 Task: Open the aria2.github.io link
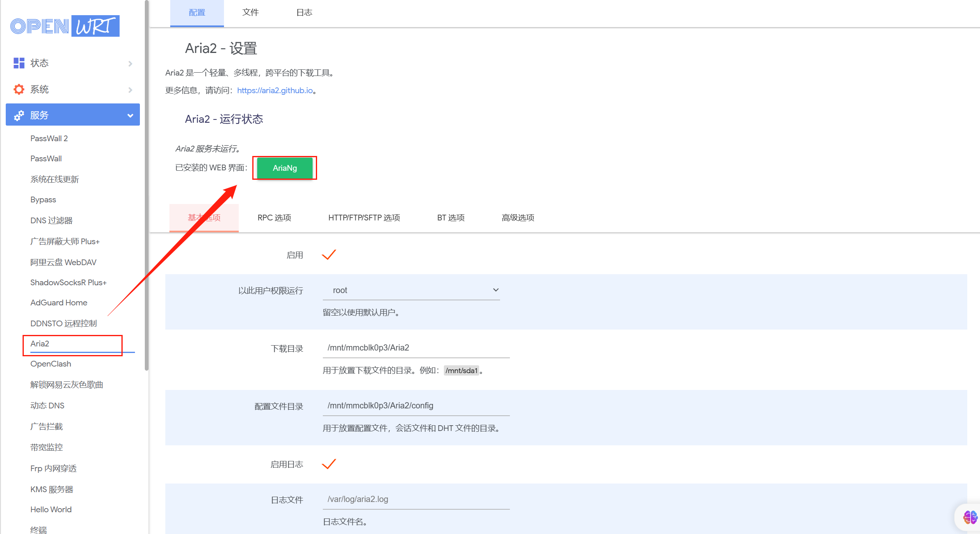coord(275,90)
